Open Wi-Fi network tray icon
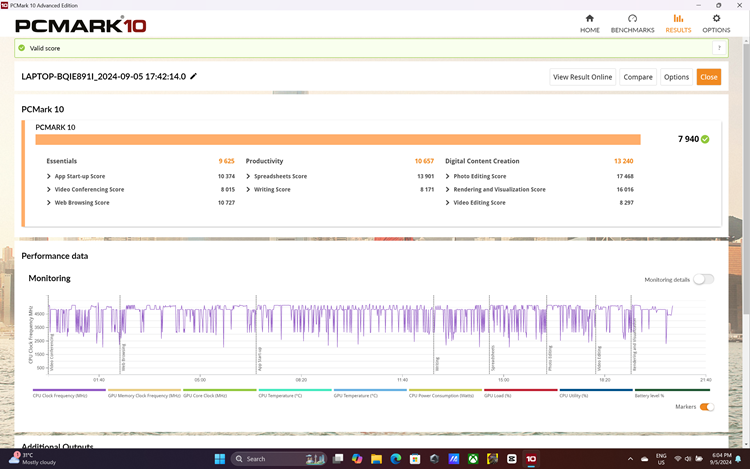 point(677,459)
